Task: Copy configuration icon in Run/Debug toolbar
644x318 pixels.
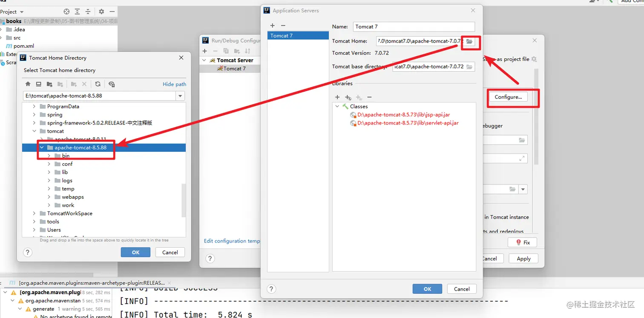Action: [226, 51]
